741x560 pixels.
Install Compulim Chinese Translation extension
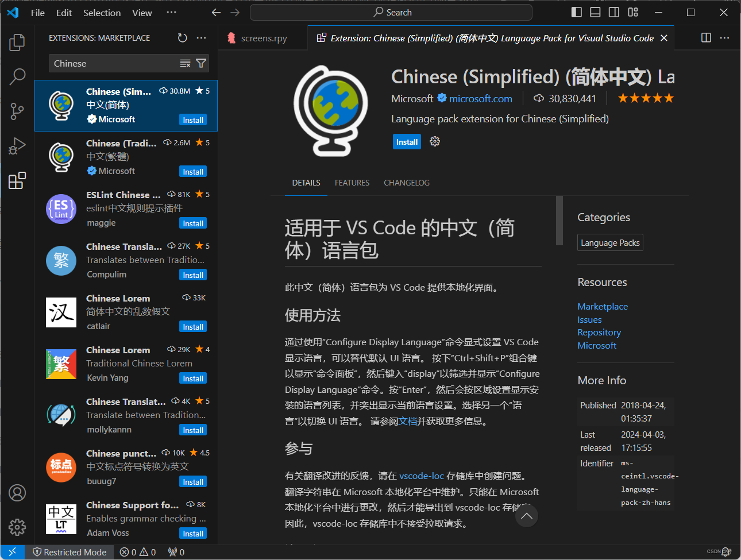[193, 275]
